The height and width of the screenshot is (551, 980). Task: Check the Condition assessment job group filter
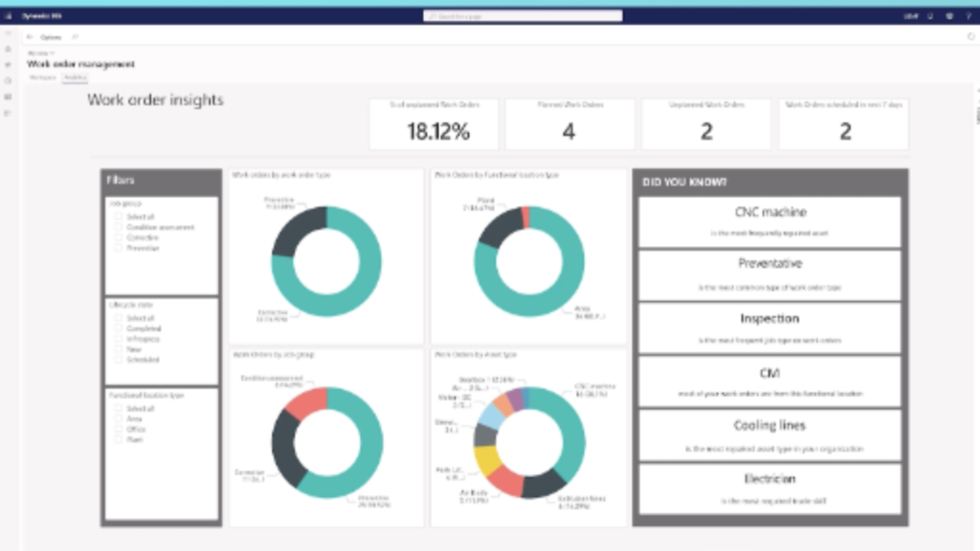(x=119, y=228)
